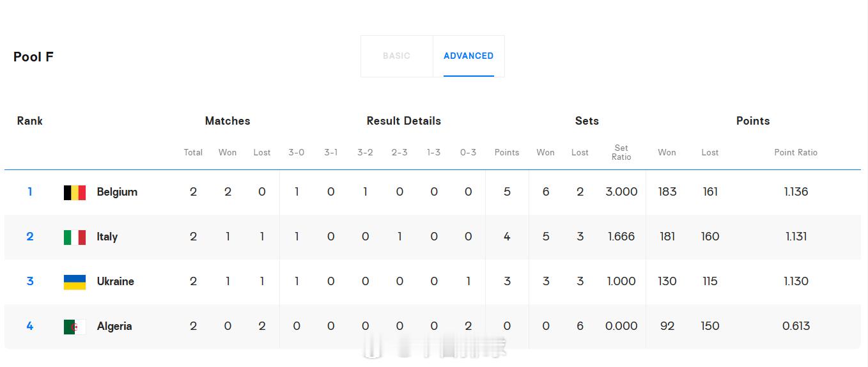The height and width of the screenshot is (367, 868).
Task: Click the Italy flag icon
Action: coord(75,237)
